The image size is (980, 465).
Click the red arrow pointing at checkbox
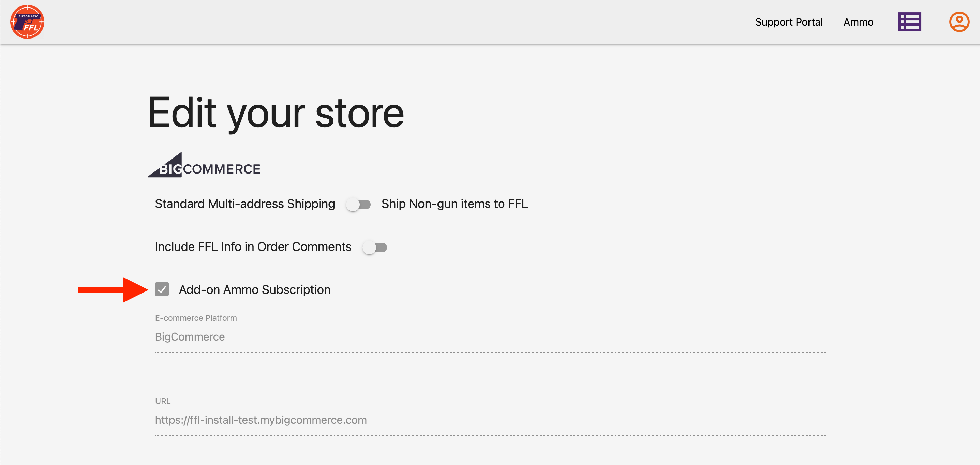[x=113, y=290]
